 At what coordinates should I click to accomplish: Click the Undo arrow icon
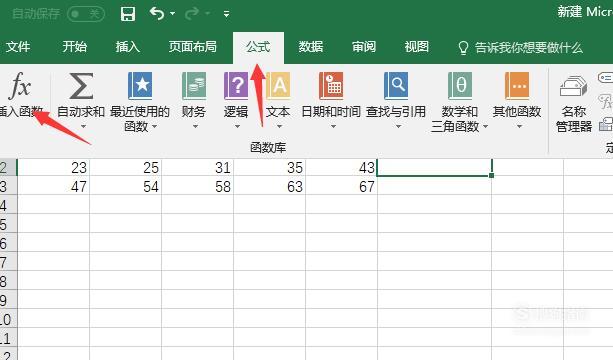point(157,13)
